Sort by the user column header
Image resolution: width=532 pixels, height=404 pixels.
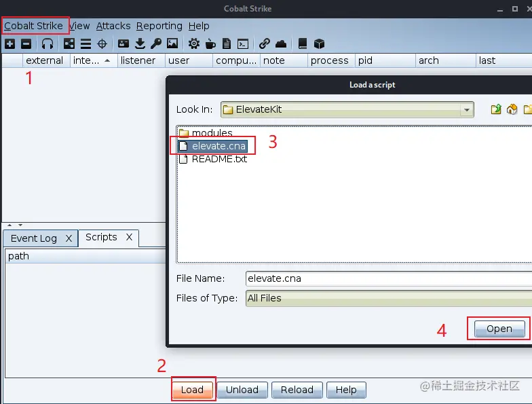(x=189, y=60)
